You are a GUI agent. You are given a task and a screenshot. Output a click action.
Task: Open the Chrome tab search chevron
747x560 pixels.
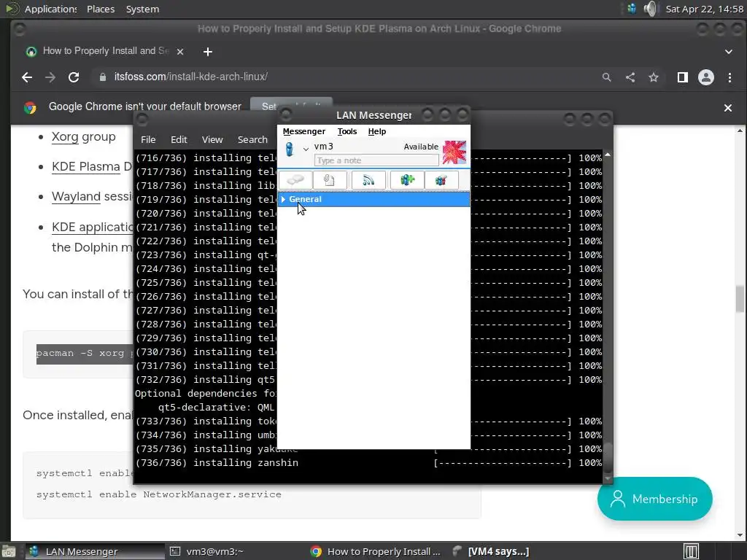(x=729, y=52)
